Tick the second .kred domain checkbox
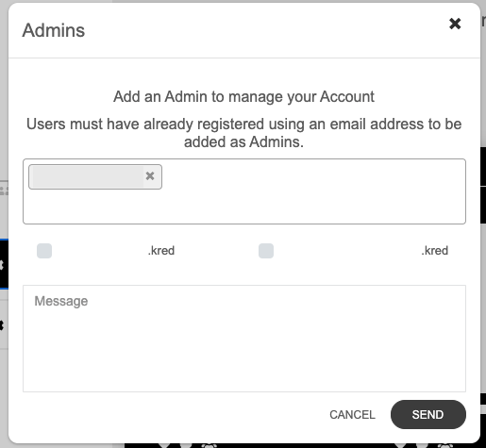The height and width of the screenshot is (448, 486). tap(266, 251)
